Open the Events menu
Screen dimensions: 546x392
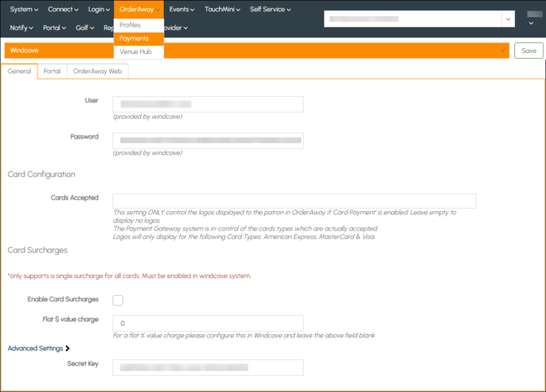182,10
